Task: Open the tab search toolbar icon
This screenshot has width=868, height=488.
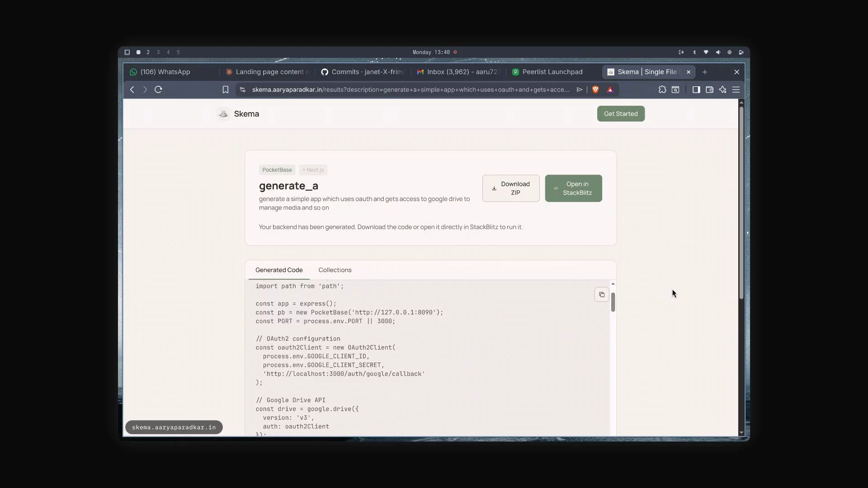Action: pos(675,89)
